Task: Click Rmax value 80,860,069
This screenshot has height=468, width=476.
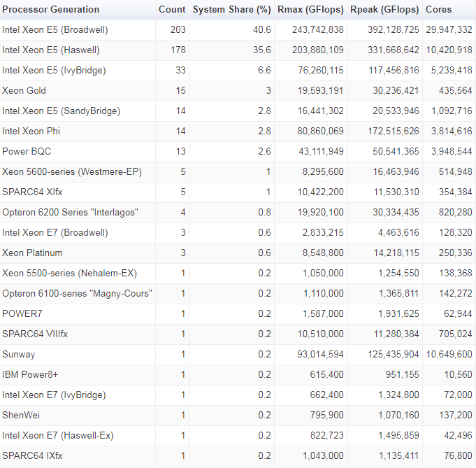Action: [x=321, y=132]
